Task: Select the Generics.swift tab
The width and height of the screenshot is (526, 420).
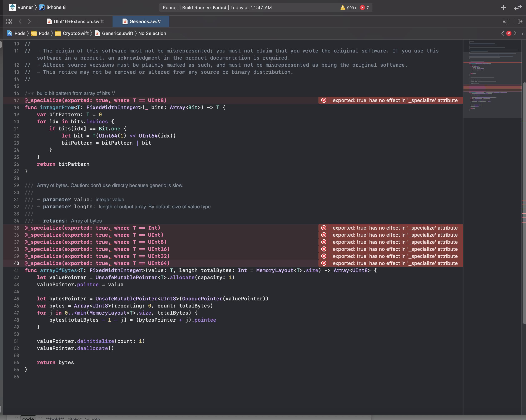Action: click(141, 21)
